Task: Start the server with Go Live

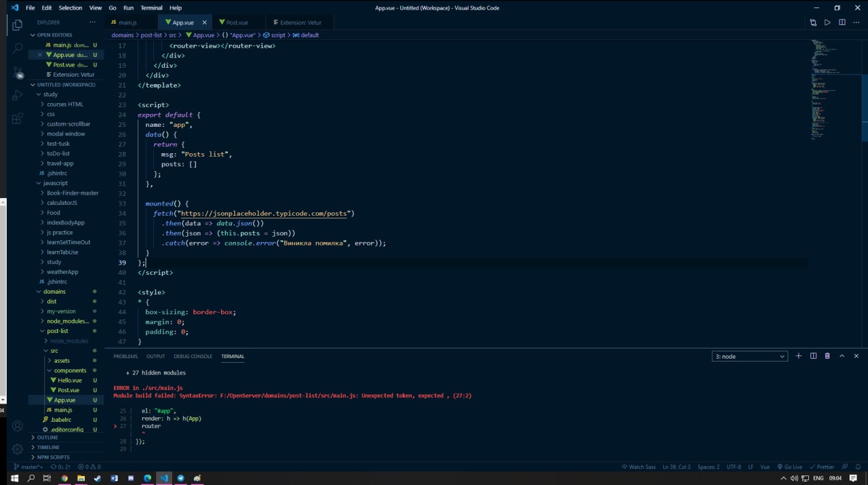Action: coord(790,467)
